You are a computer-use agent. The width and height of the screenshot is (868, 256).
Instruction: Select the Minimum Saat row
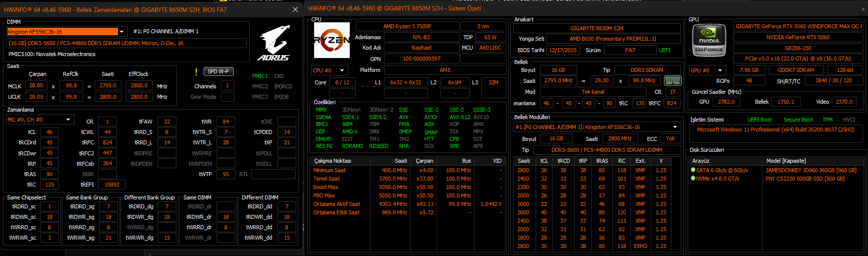tap(407, 170)
